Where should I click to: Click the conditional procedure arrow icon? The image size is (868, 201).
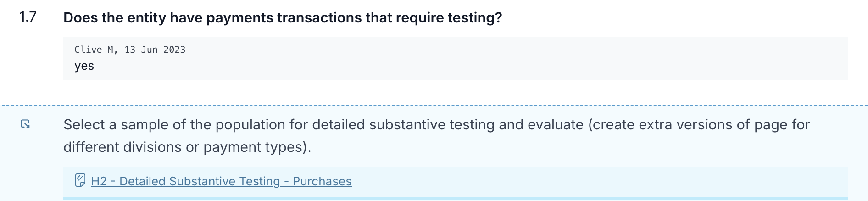click(x=26, y=124)
